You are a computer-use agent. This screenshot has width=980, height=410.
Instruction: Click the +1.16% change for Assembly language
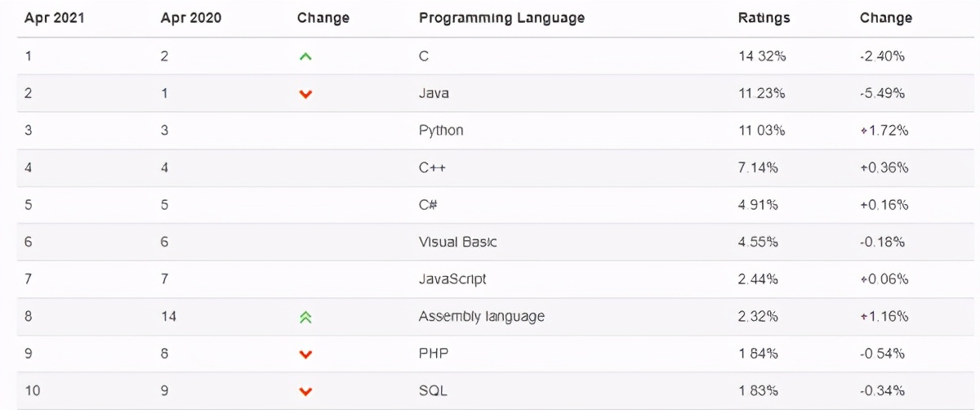tap(884, 317)
